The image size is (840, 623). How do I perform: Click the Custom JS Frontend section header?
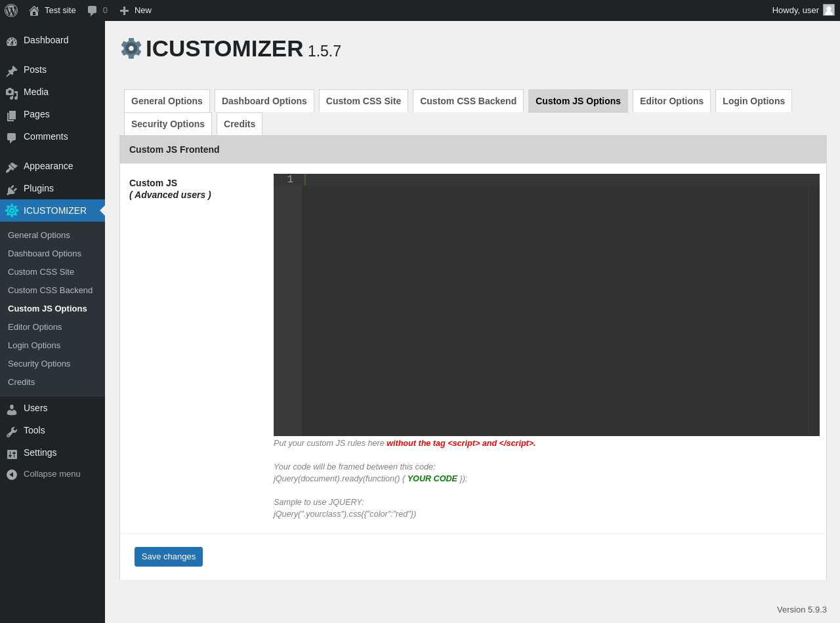pyautogui.click(x=473, y=150)
